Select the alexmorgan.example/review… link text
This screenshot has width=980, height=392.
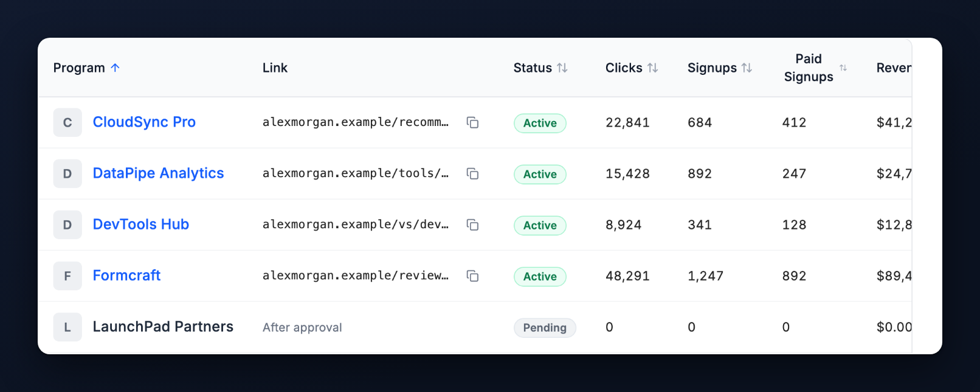(356, 276)
